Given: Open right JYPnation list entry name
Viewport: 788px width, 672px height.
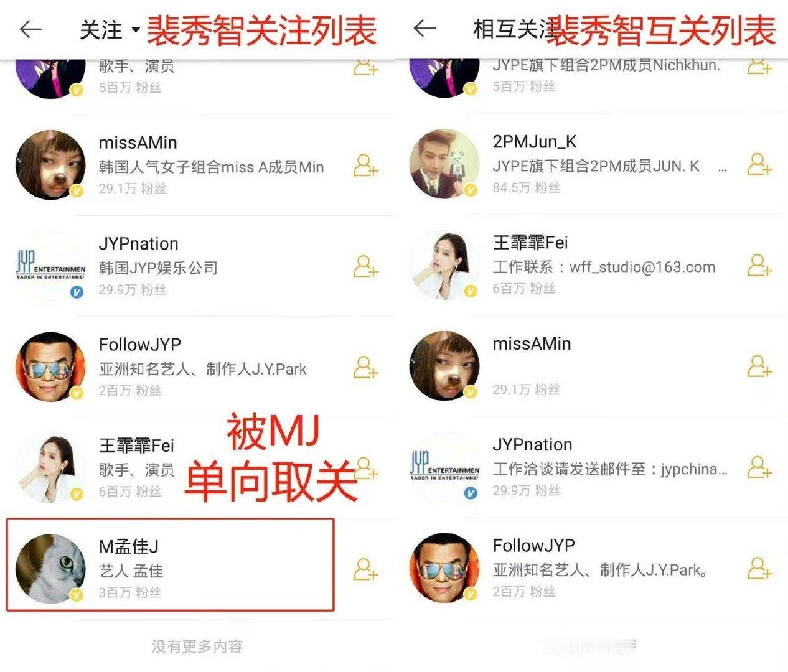Looking at the screenshot, I should pos(533,445).
